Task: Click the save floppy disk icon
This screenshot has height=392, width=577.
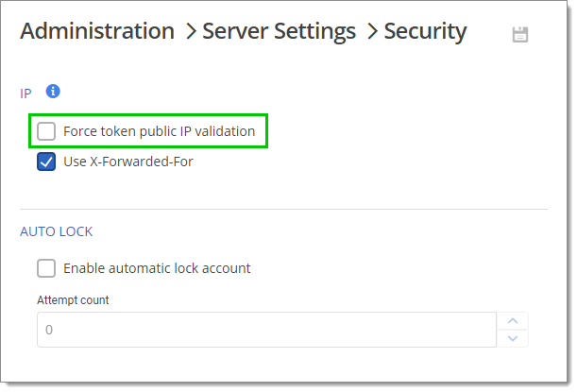Action: click(520, 35)
